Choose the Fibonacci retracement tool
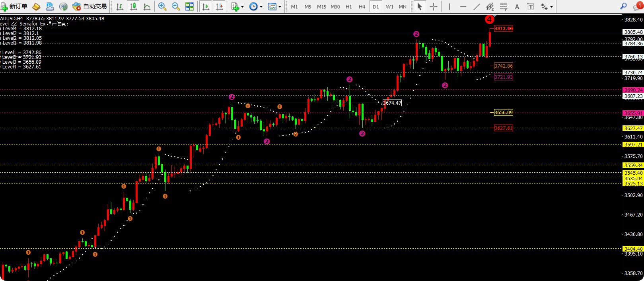 [504, 6]
